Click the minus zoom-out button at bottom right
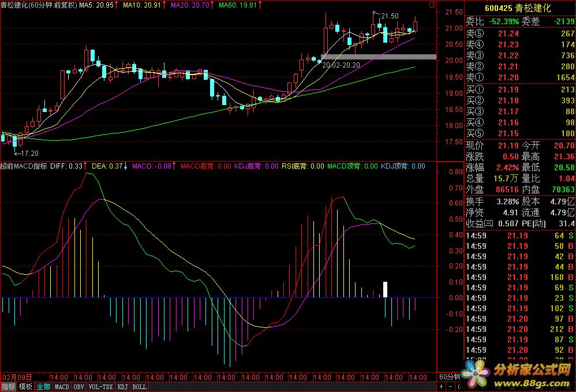This screenshot has height=392, width=576. [x=450, y=386]
